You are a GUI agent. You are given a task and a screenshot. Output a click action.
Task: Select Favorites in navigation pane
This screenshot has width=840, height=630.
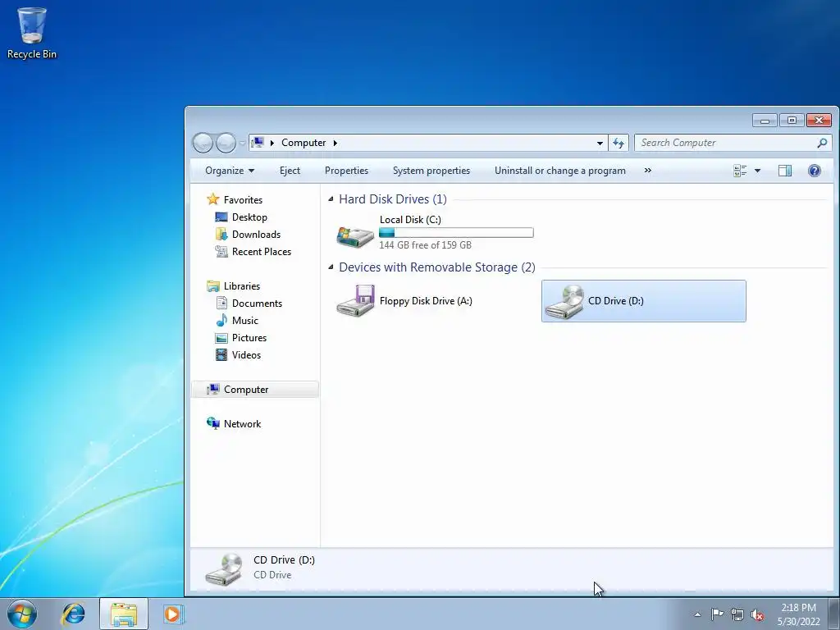coord(243,200)
